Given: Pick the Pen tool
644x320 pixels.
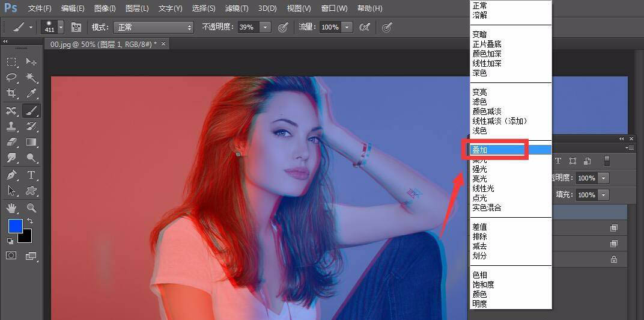Looking at the screenshot, I should 11,175.
